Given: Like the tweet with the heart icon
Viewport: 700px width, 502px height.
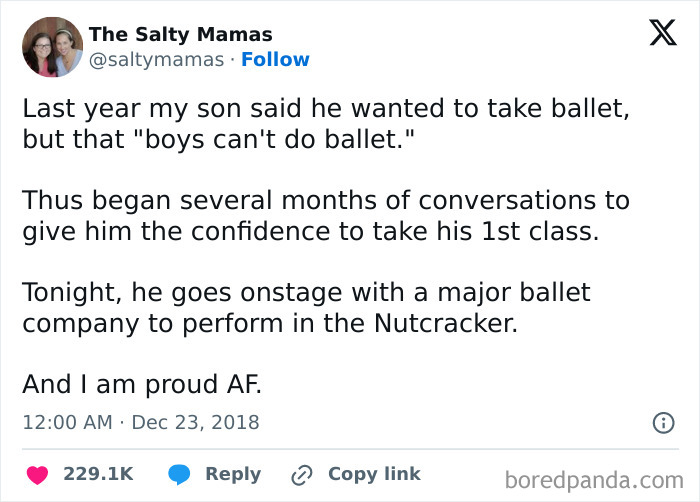Looking at the screenshot, I should click(x=37, y=474).
